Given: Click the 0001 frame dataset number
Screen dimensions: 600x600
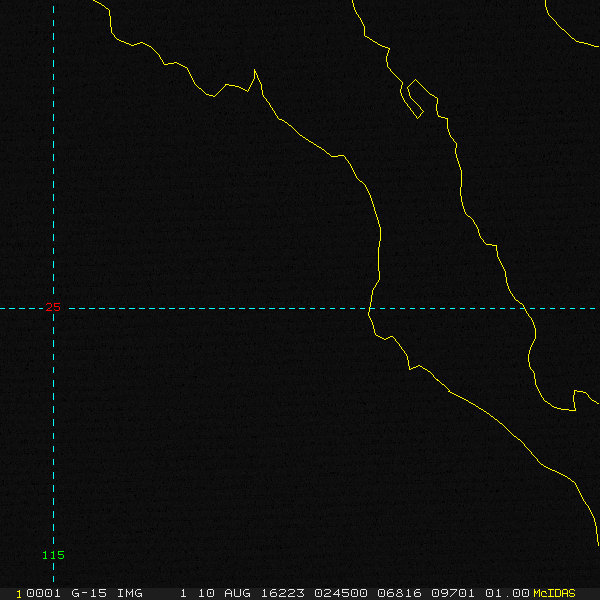Looking at the screenshot, I should pyautogui.click(x=44, y=593).
